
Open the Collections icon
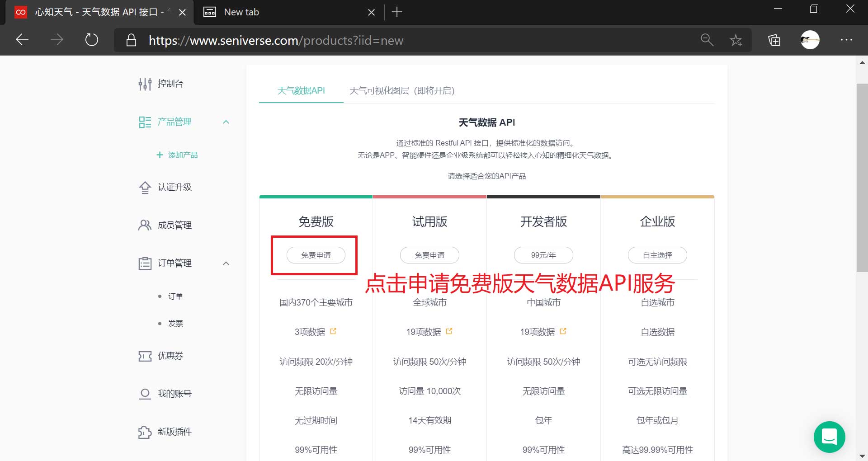774,40
